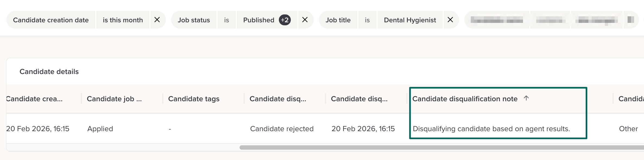This screenshot has width=644, height=160.
Task: Open the Job title 'is' operator dropdown
Action: coord(367,20)
